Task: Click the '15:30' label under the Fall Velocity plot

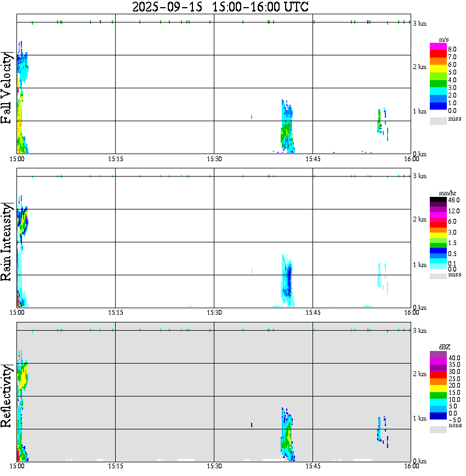Action: (214, 159)
